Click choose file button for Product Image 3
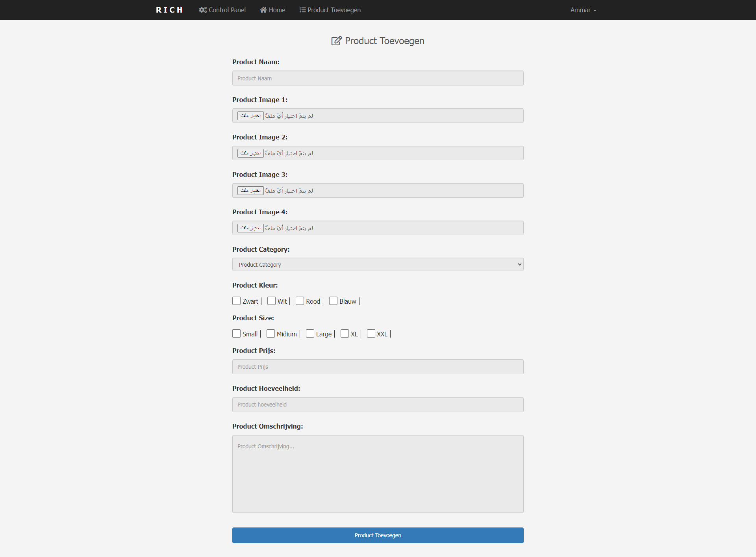This screenshot has width=756, height=557. (x=250, y=191)
